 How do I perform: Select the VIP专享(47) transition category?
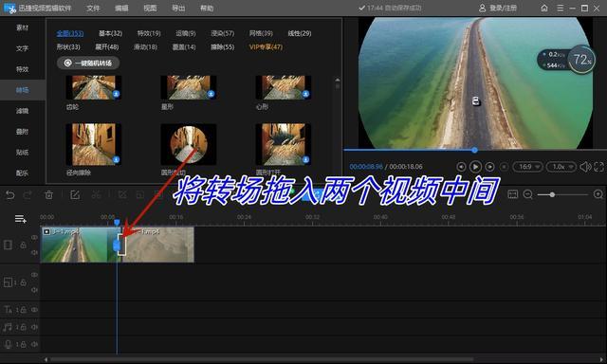(266, 46)
